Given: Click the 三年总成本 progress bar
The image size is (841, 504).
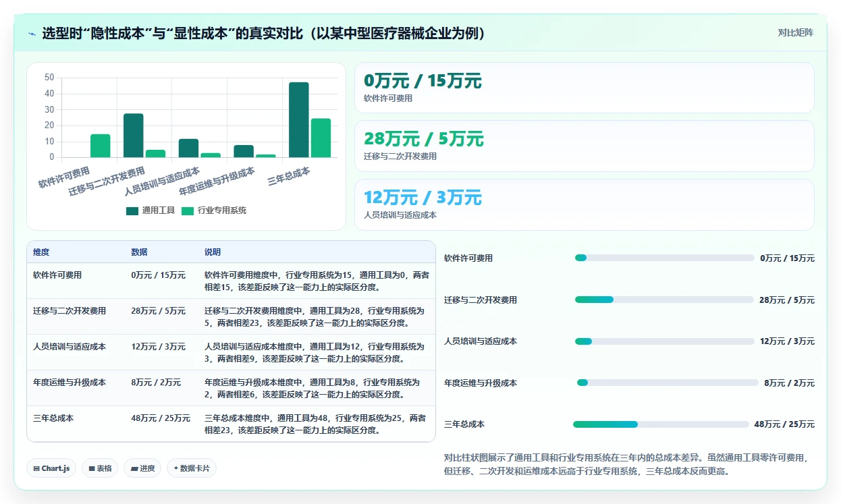Looking at the screenshot, I should pos(661,424).
